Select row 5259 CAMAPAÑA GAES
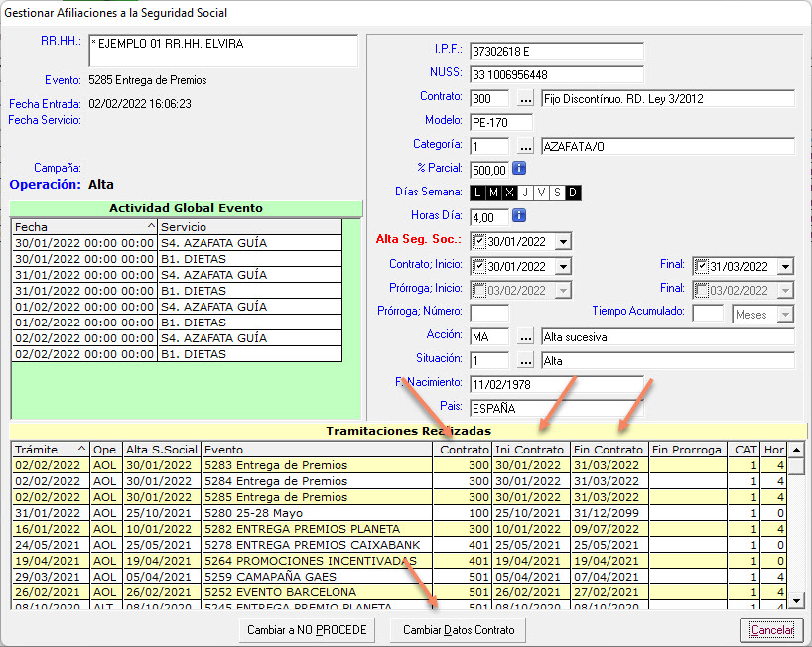The height and width of the screenshot is (647, 812). coord(399,577)
